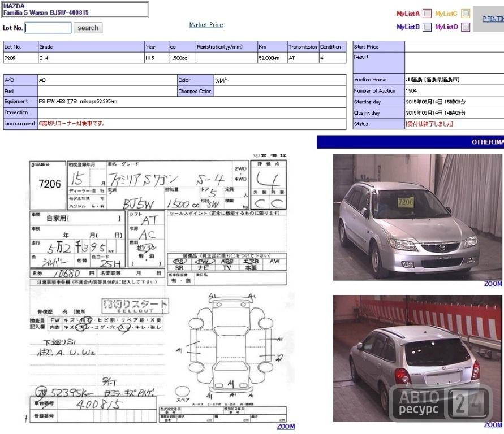Click the search button

pyautogui.click(x=88, y=28)
